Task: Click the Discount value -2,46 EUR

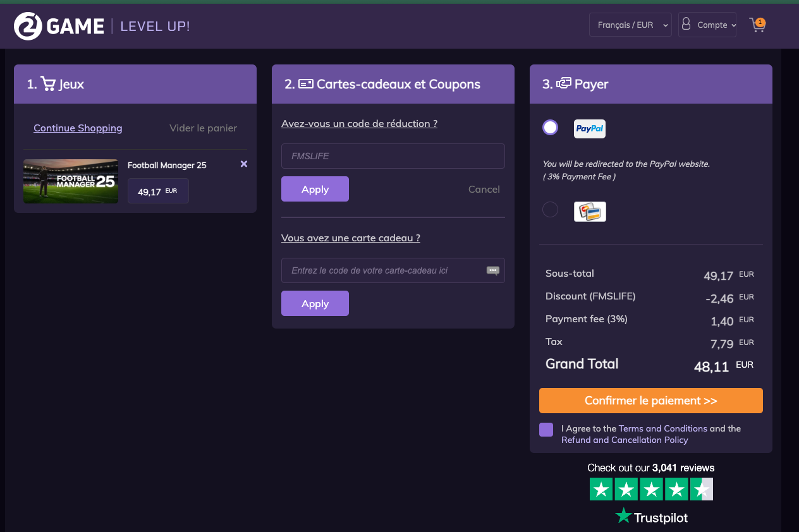Action: pos(729,298)
